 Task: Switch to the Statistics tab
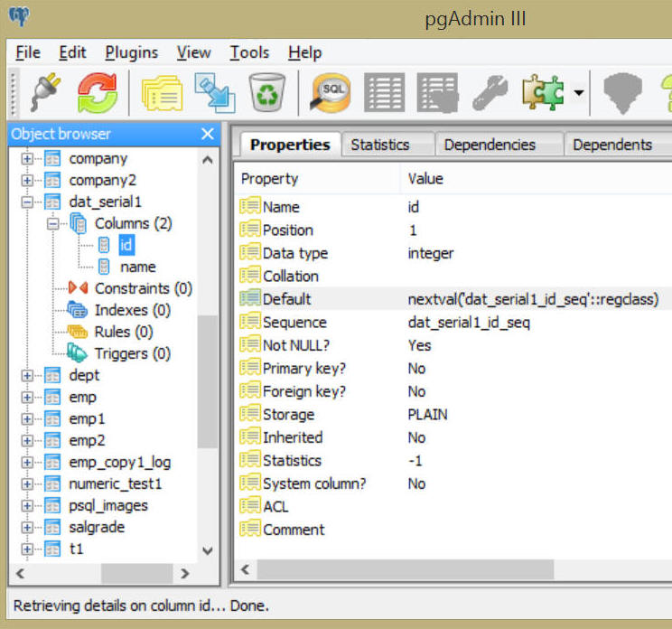click(379, 145)
